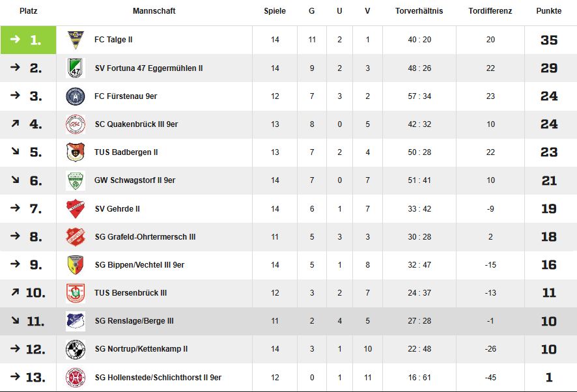This screenshot has height=392, width=577.
Task: Click the SV Fortuna 47 Eggermühlen crest
Action: coord(76,68)
